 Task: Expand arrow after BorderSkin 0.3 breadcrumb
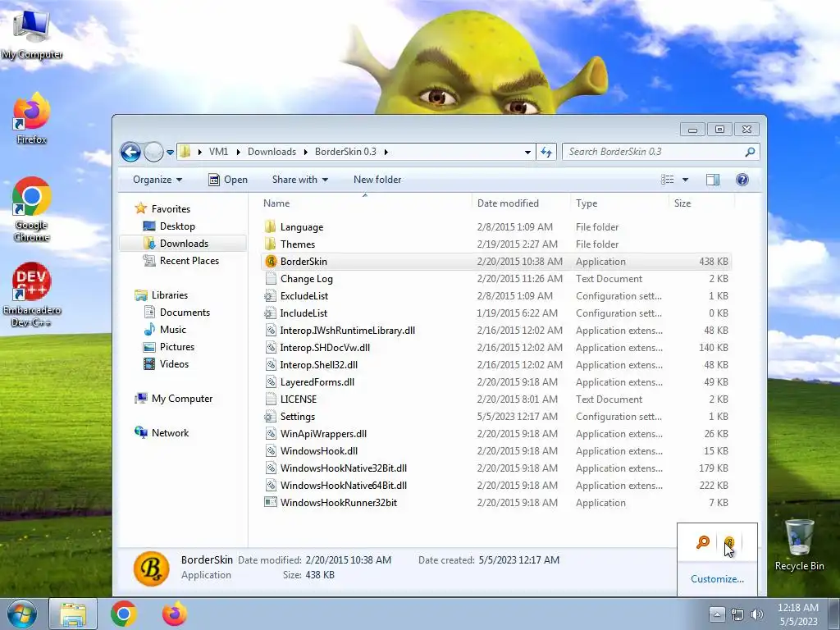tap(386, 152)
